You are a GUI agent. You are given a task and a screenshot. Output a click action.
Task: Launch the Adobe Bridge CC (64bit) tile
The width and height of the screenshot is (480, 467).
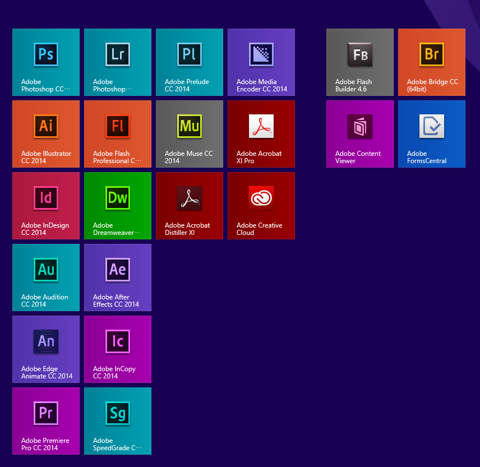click(x=432, y=62)
